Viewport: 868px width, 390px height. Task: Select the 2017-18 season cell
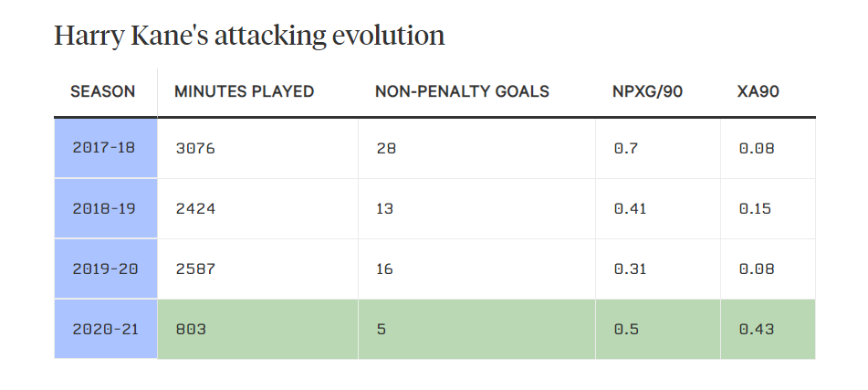104,147
